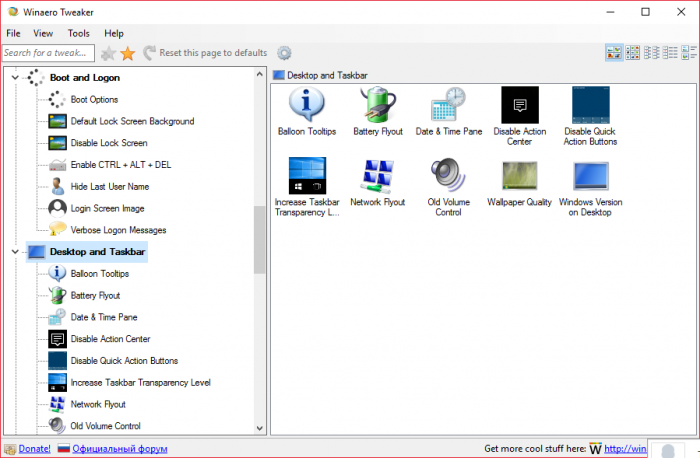Open Date & Time Pane icon in right pane

point(449,104)
